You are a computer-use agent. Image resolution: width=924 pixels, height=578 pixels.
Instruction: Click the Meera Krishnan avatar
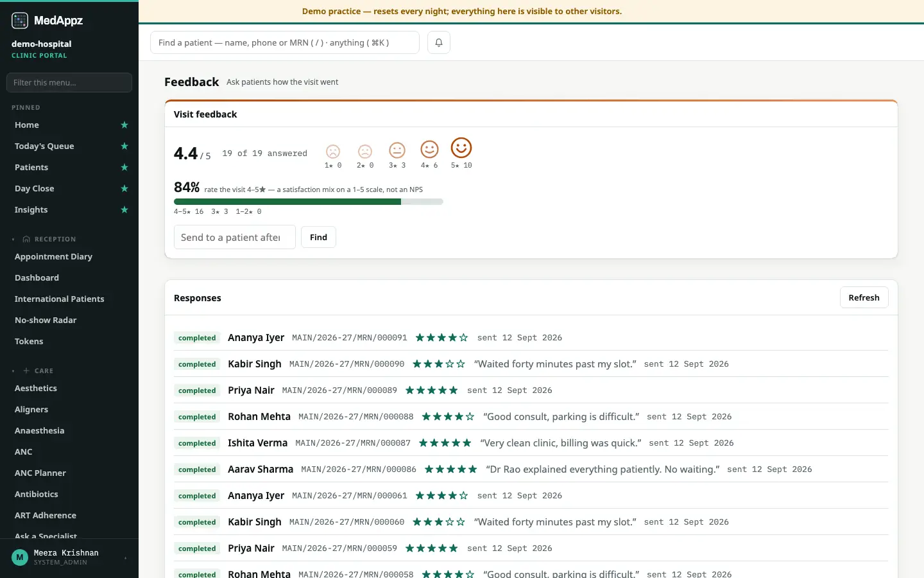(20, 557)
